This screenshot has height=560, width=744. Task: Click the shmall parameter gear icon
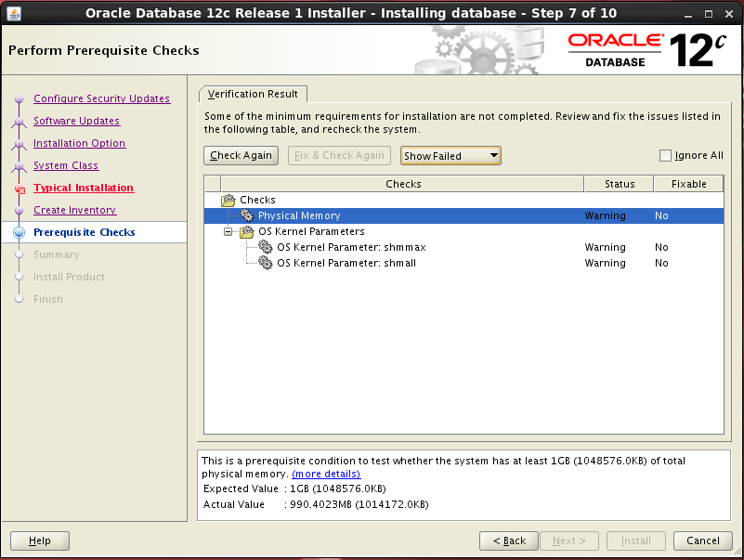[x=266, y=263]
